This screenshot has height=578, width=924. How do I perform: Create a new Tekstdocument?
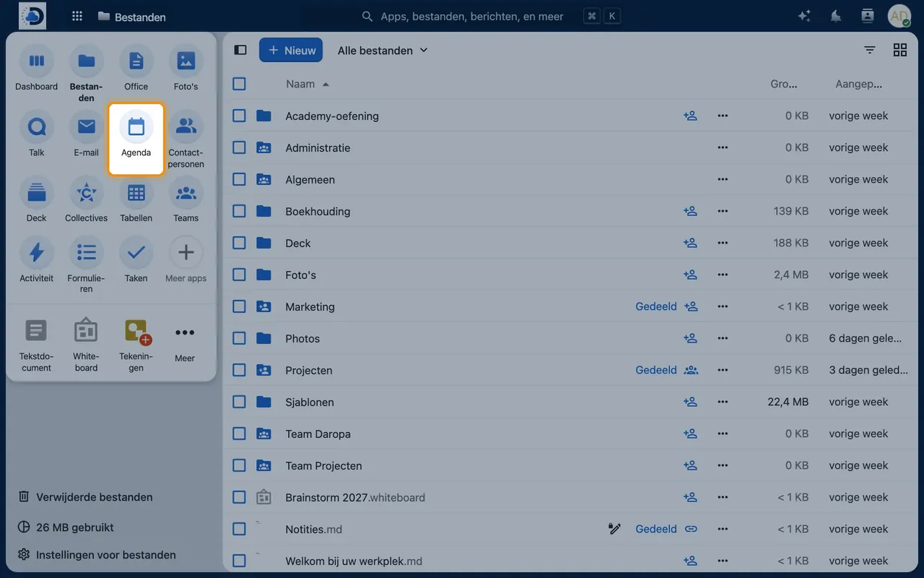36,345
